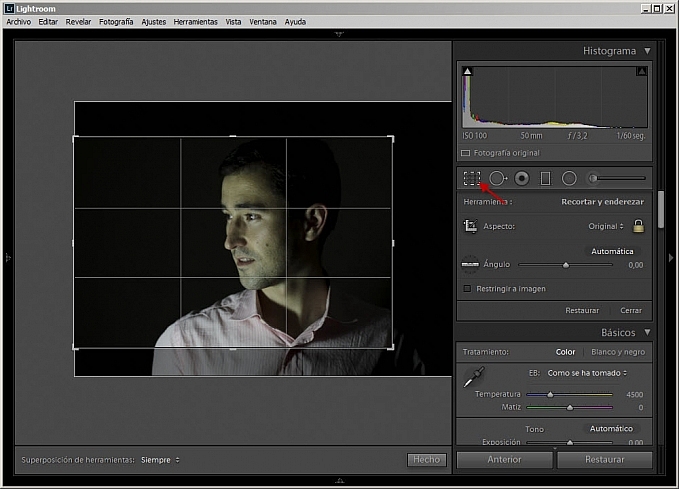Check Restringir a imagen option
The height and width of the screenshot is (489, 679).
pos(467,288)
